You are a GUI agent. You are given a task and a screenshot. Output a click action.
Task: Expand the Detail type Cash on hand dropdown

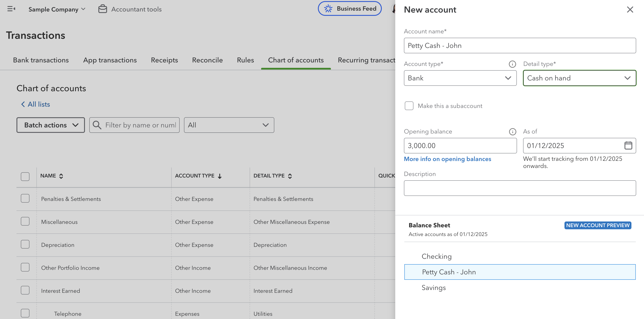[x=579, y=78]
